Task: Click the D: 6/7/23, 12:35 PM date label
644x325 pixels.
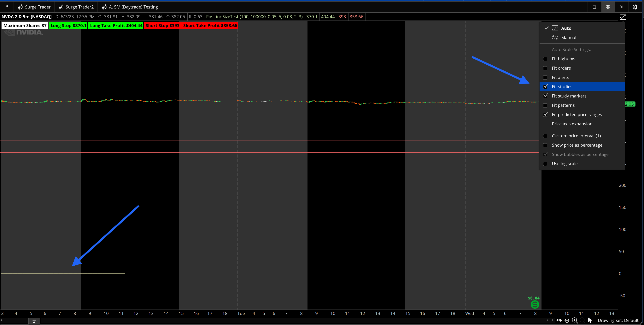Action: click(x=75, y=17)
